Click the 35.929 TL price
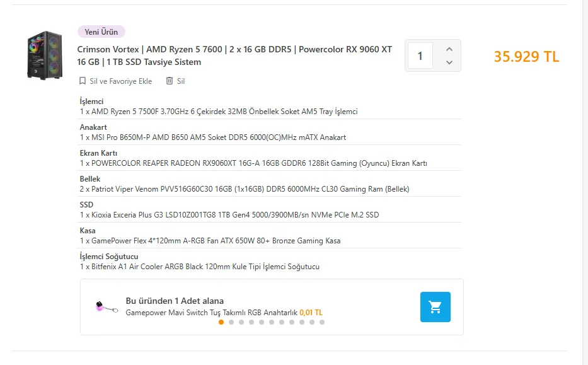Screen dimensions: 588x365 (x=526, y=57)
